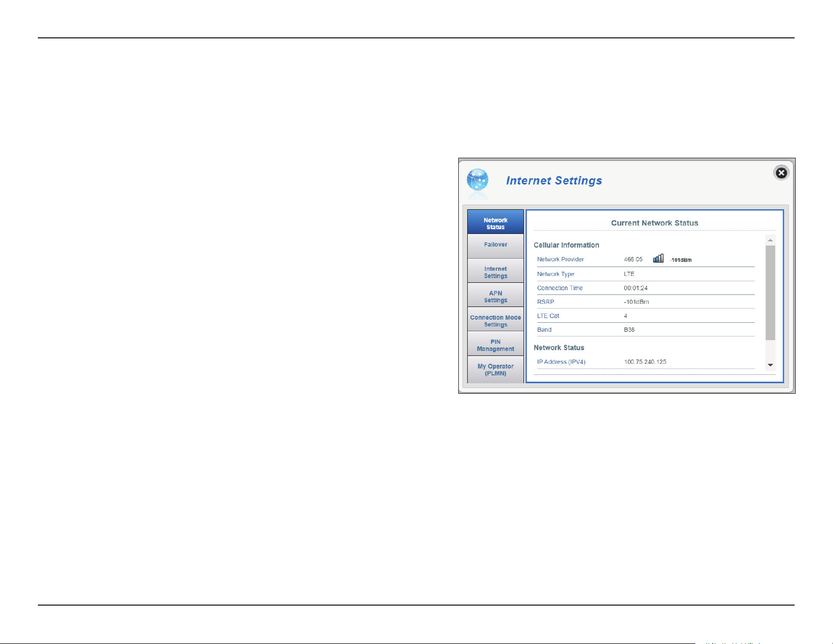The image size is (833, 644).
Task: Open My Operator (PLMN) tab
Action: tap(496, 369)
